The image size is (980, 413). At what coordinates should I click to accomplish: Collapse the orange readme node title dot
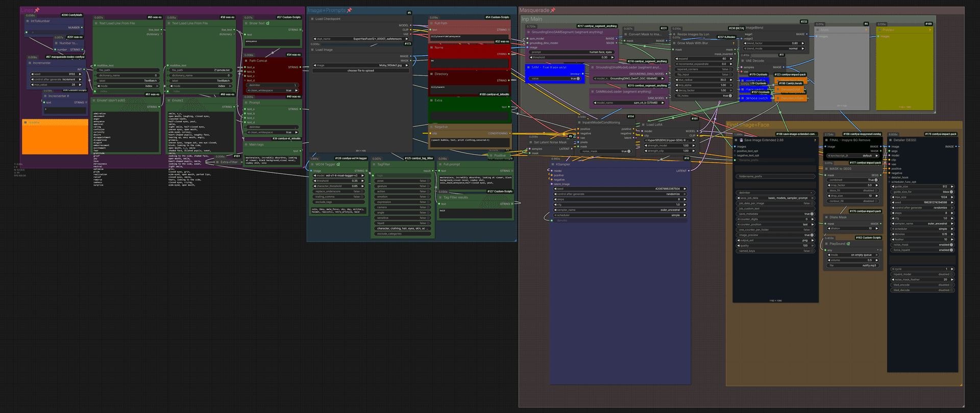[x=26, y=122]
